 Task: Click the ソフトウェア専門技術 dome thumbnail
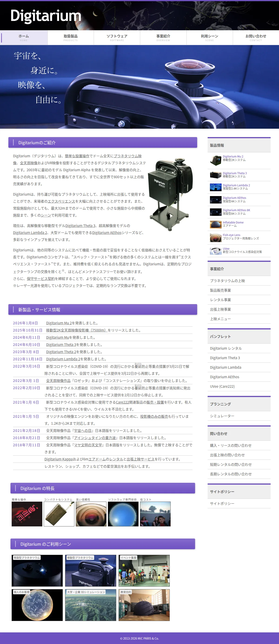(x=123, y=514)
